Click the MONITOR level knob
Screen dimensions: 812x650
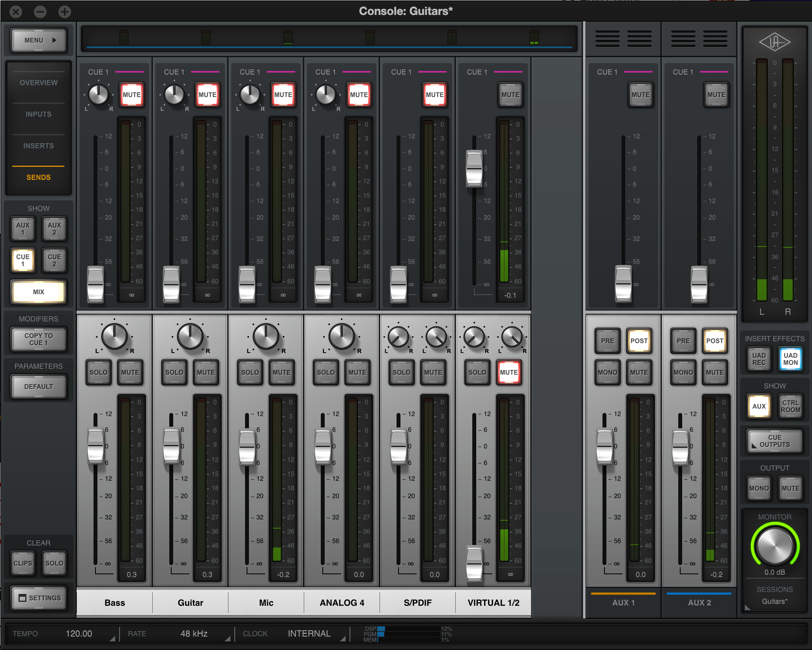[774, 546]
